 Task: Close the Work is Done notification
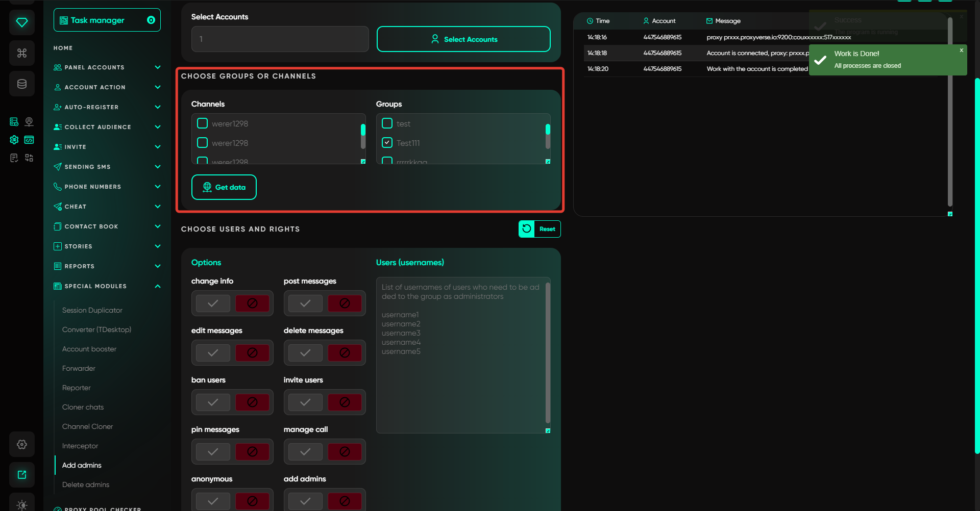(x=961, y=50)
